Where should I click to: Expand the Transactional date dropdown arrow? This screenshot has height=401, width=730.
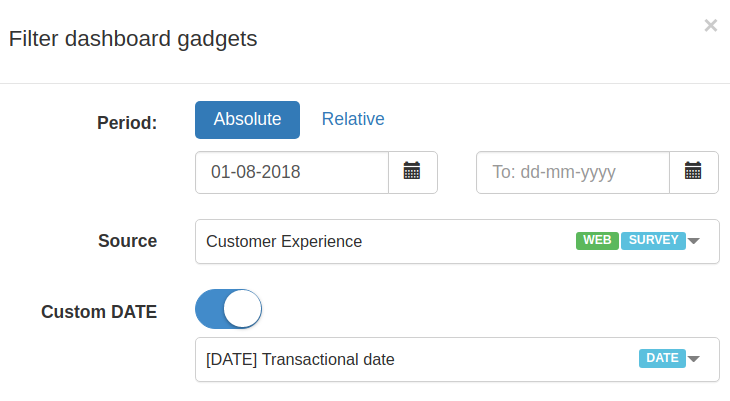(x=694, y=359)
